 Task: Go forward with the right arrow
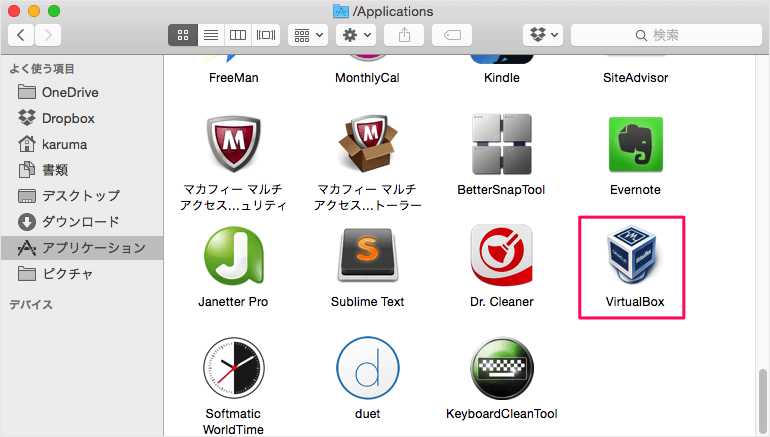pyautogui.click(x=48, y=35)
